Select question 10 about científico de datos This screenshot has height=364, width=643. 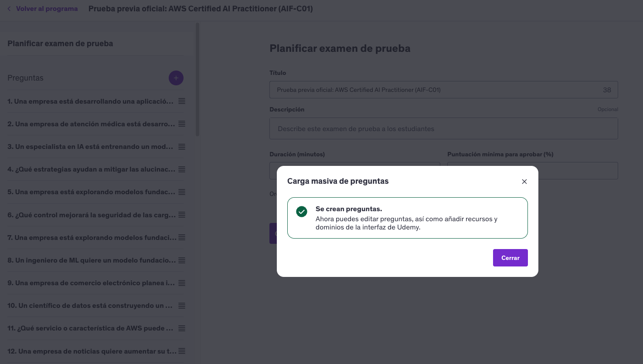90,306
